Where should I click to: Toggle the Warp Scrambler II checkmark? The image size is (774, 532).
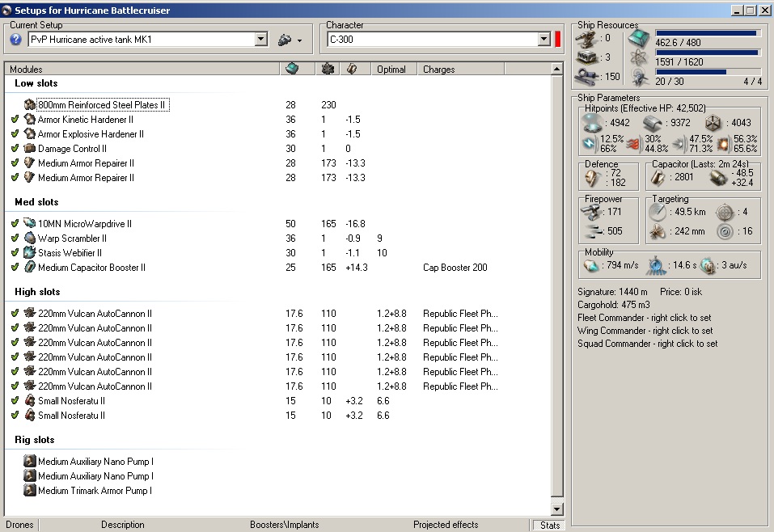pyautogui.click(x=15, y=238)
